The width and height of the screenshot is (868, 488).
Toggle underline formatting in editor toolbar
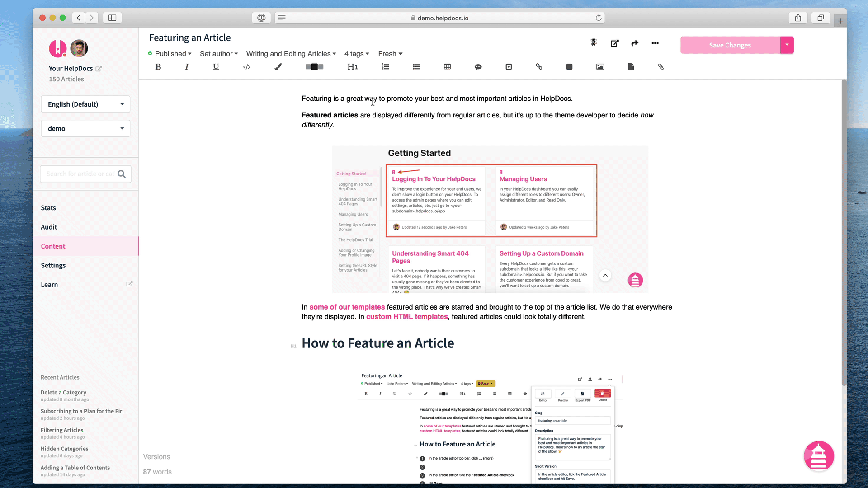click(x=216, y=67)
